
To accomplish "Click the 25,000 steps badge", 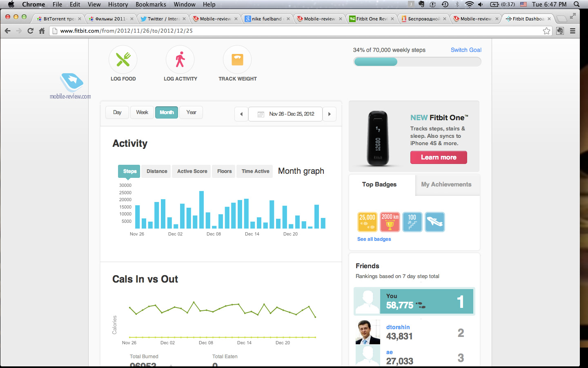I will tap(367, 222).
